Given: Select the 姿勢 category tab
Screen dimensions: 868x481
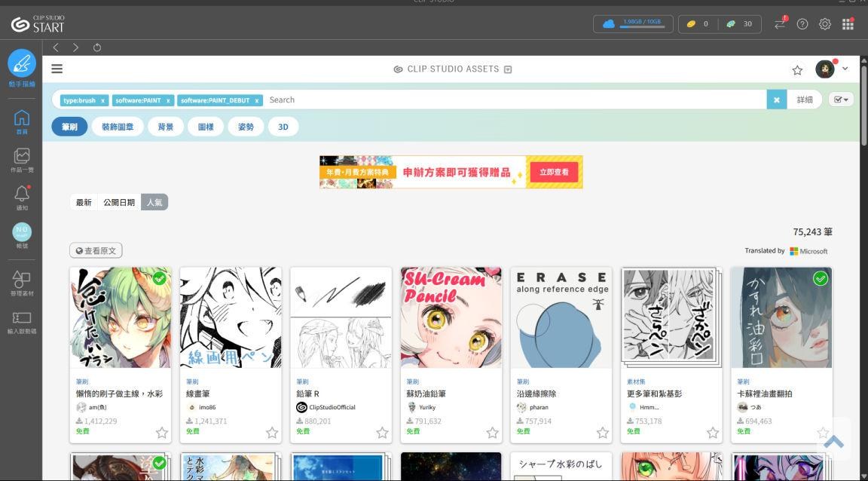Looking at the screenshot, I should click(x=246, y=127).
